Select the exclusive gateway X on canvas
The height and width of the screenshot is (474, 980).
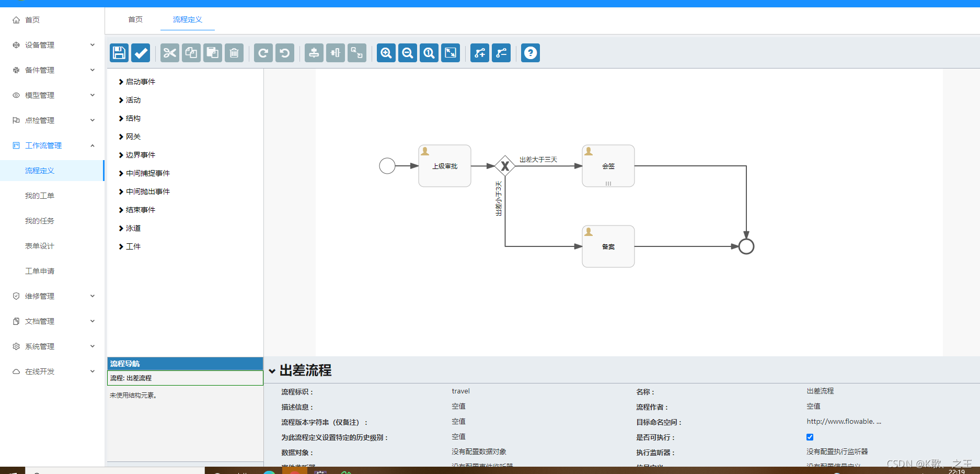click(505, 166)
